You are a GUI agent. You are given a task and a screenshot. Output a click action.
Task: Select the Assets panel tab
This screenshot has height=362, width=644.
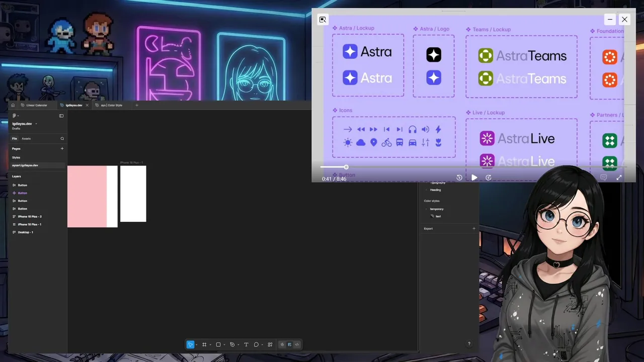tap(26, 138)
